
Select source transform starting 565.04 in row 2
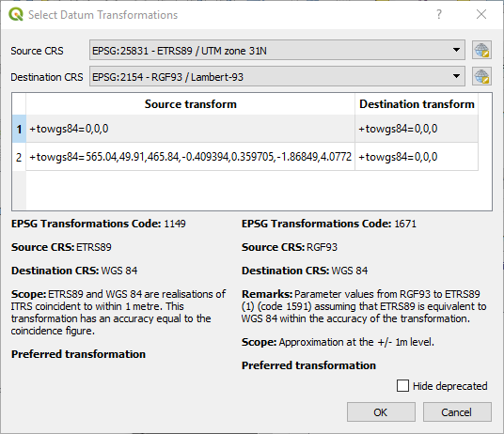[190, 157]
